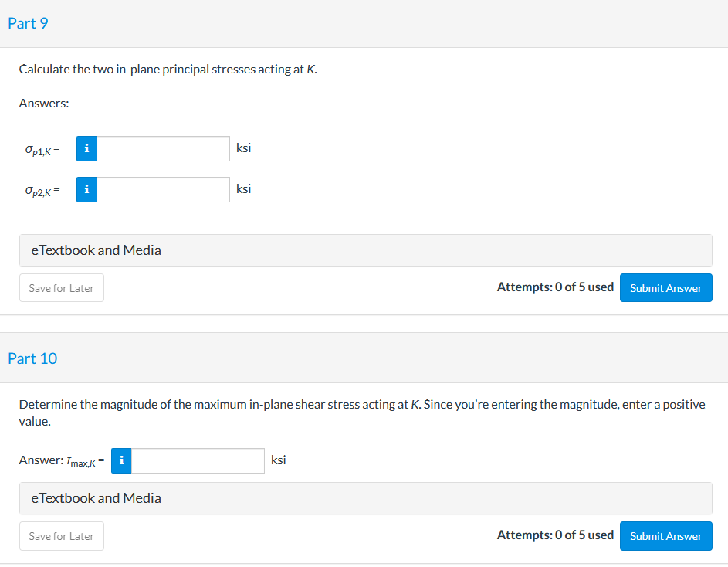Focus the σp1,K principal stress input box

tap(163, 148)
